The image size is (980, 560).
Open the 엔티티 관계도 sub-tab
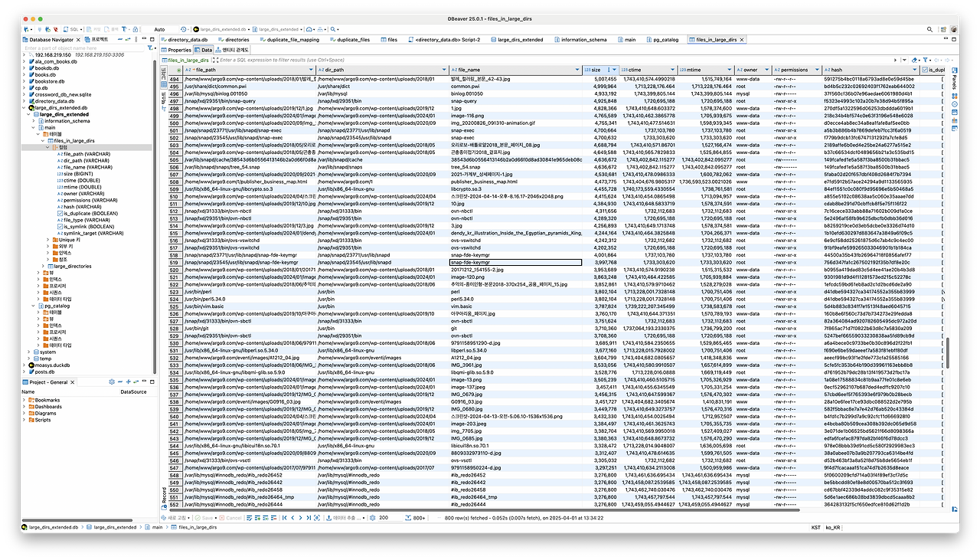(x=230, y=49)
